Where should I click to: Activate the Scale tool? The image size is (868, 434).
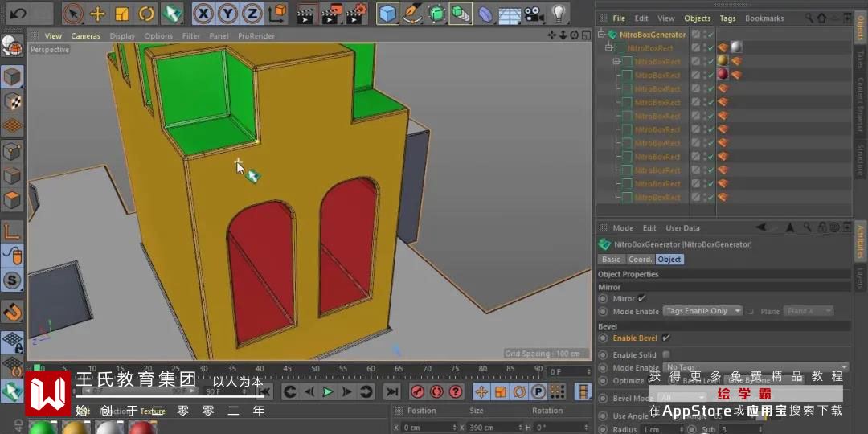coord(122,14)
